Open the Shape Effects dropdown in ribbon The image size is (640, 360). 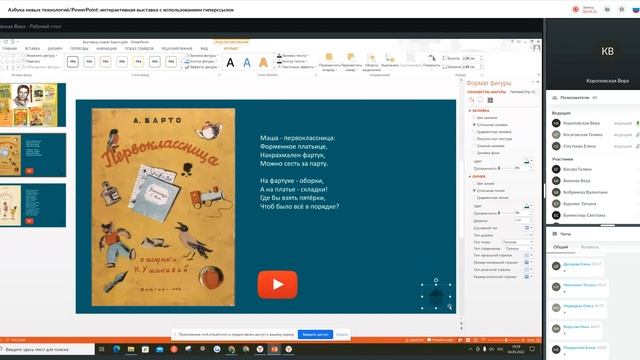(201, 67)
